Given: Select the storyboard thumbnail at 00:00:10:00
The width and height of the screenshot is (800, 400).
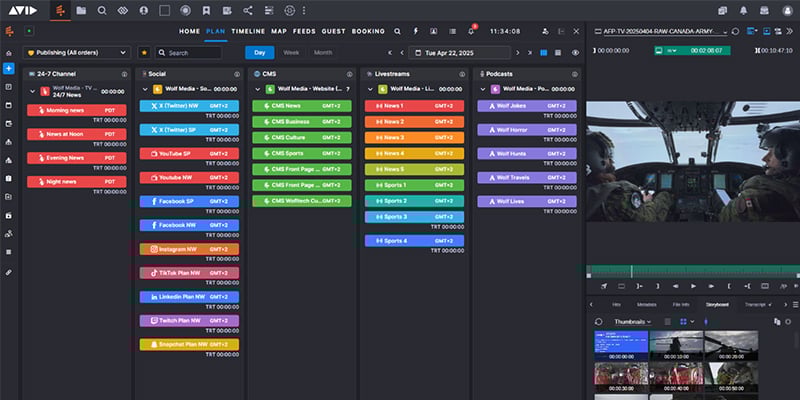Looking at the screenshot, I should [x=676, y=345].
